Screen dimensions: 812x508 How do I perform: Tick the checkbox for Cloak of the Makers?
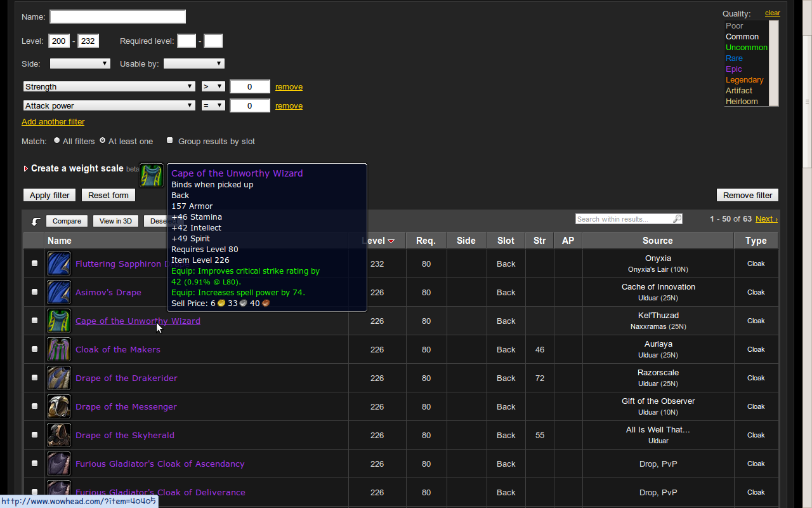[34, 349]
